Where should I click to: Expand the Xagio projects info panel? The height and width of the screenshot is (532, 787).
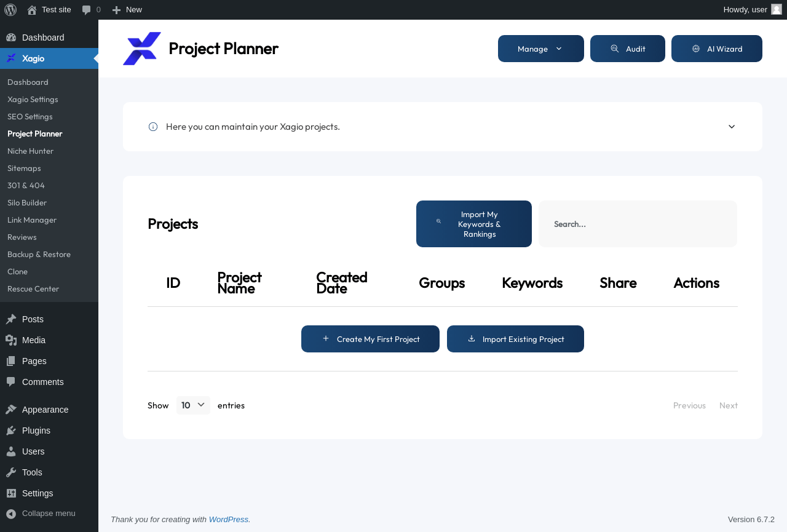pyautogui.click(x=732, y=127)
